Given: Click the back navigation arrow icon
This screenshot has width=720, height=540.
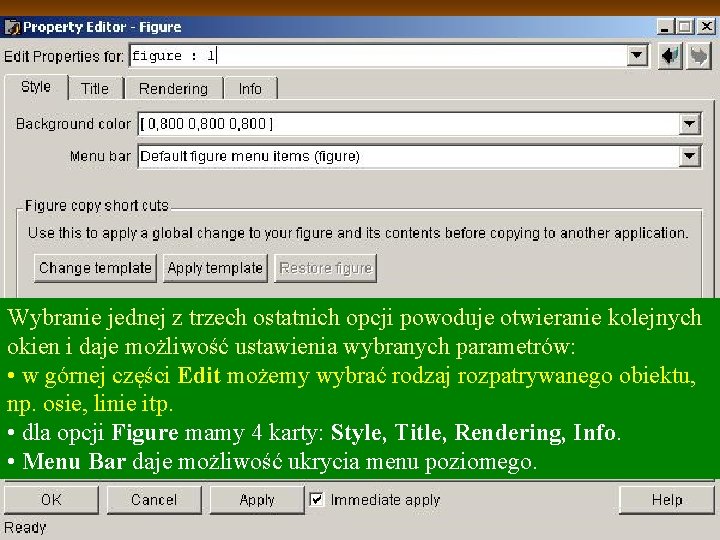Looking at the screenshot, I should pos(670,56).
